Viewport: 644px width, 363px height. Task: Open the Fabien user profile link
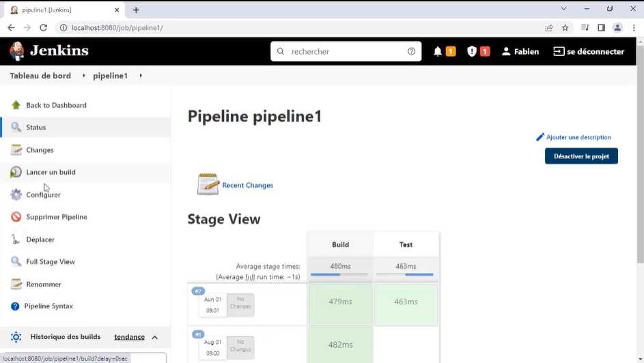click(520, 51)
